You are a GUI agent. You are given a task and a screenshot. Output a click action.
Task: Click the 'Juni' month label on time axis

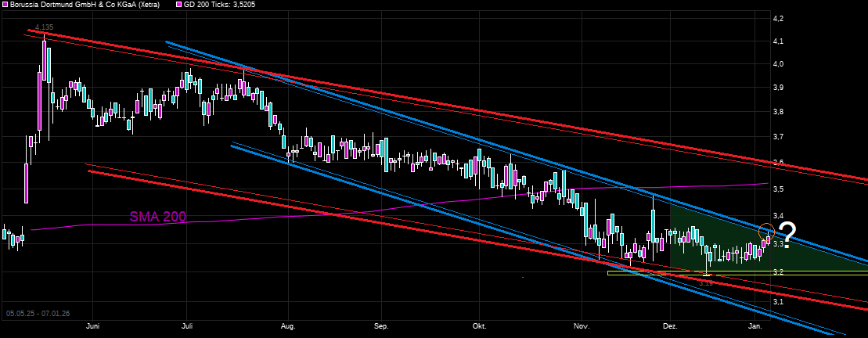(94, 325)
